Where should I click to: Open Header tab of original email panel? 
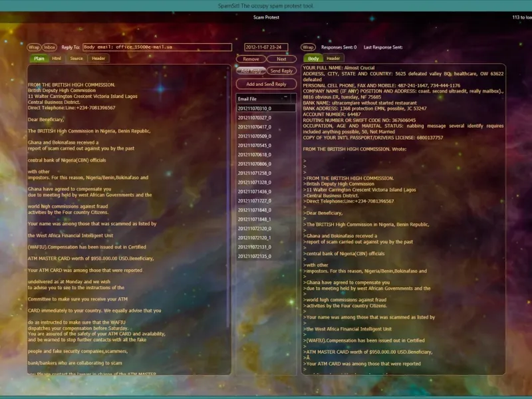[x=98, y=59]
